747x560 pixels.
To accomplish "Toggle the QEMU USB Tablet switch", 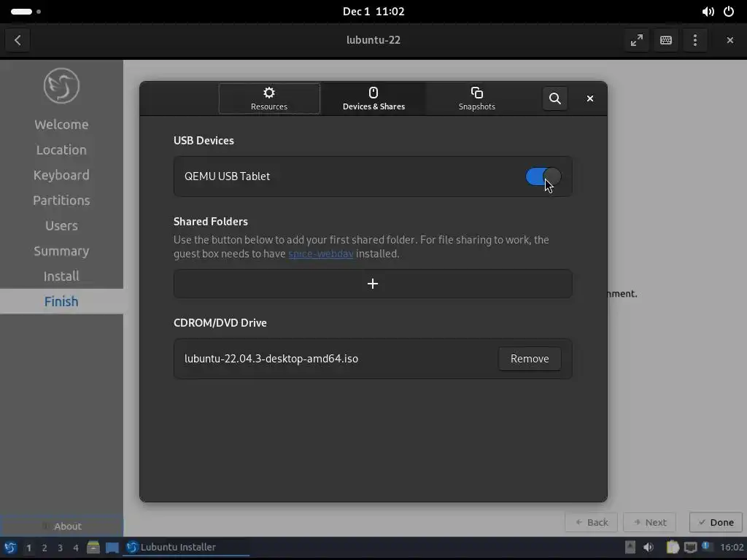I will coord(543,176).
